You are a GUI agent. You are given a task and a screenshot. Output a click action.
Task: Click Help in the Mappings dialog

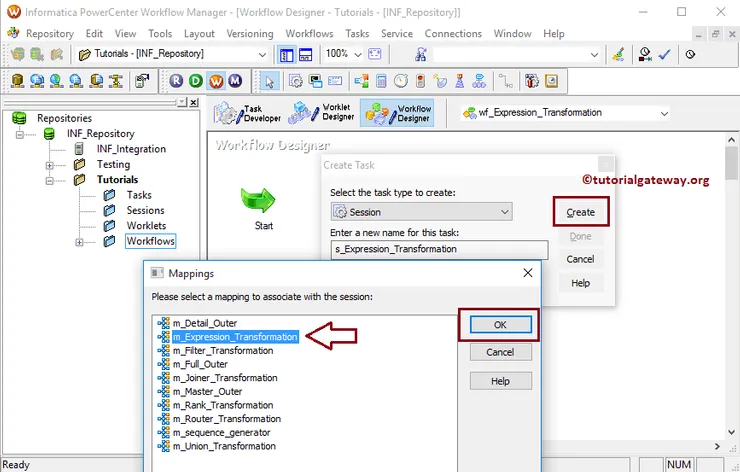click(500, 381)
